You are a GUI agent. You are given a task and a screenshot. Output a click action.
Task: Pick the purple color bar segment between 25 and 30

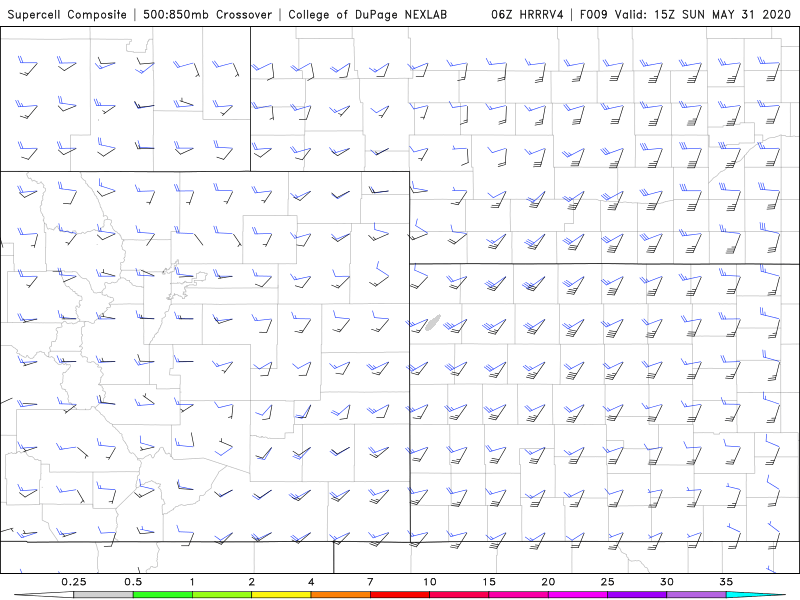[637, 595]
